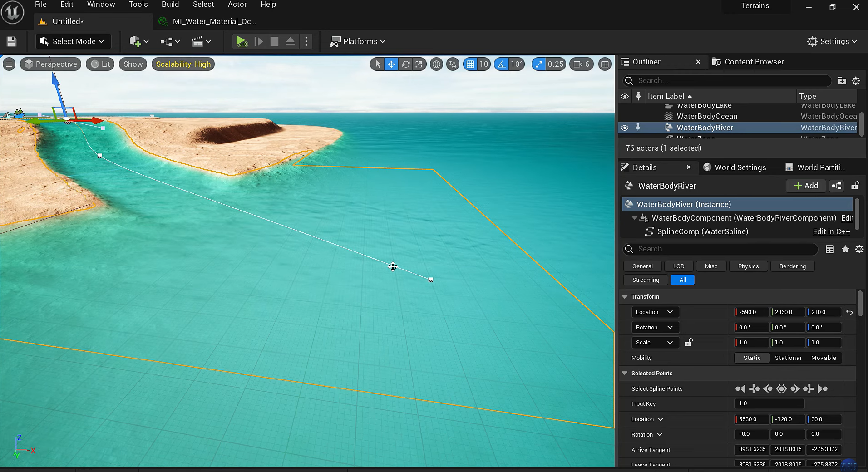Toggle grid snapping icon in the viewport
This screenshot has width=868, height=472.
[471, 64]
